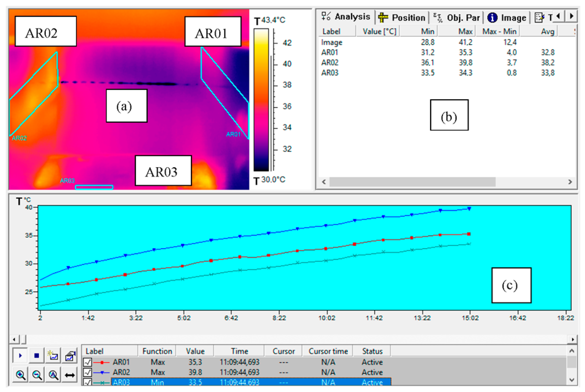Uncheck the AR01 plot line checkbox
Viewport: 585px width, 392px height.
click(88, 362)
